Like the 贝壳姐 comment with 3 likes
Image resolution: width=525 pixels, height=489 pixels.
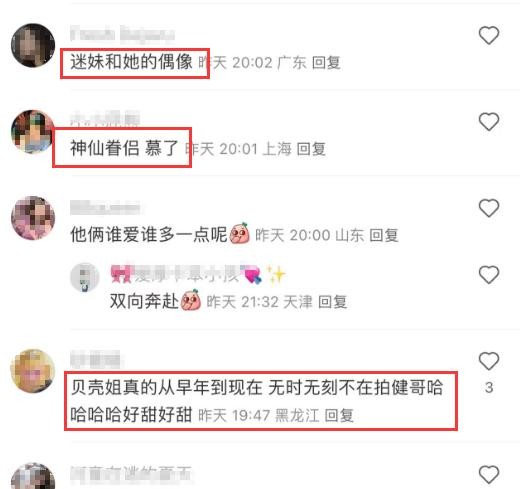tap(489, 361)
